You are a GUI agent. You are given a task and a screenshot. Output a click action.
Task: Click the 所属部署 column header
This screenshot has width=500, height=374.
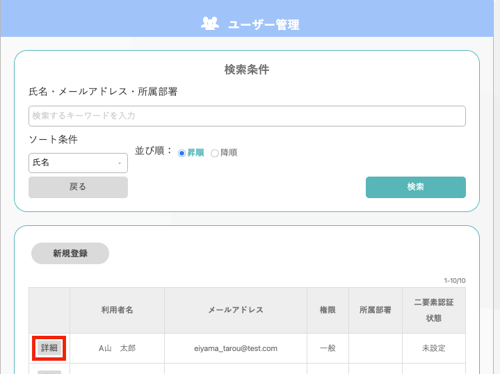(375, 310)
